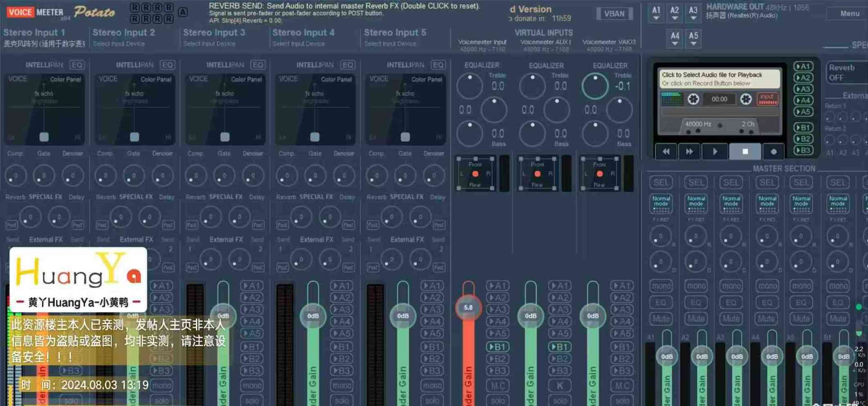Click the Stereo Input 4 0dB fader knob
Viewport: 868px width, 406px height.
coord(313,316)
